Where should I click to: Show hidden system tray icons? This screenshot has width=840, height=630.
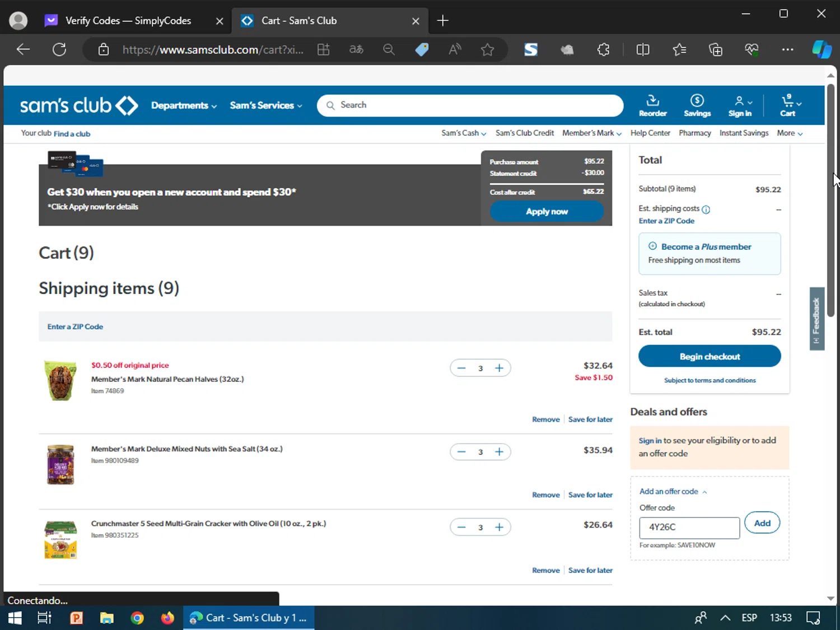[x=725, y=618]
